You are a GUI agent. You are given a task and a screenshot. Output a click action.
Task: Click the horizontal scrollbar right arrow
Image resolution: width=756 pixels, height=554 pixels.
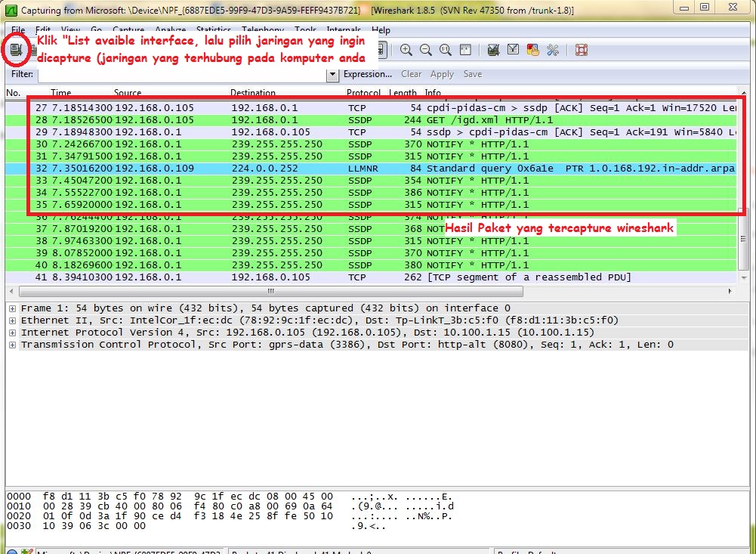click(x=730, y=291)
